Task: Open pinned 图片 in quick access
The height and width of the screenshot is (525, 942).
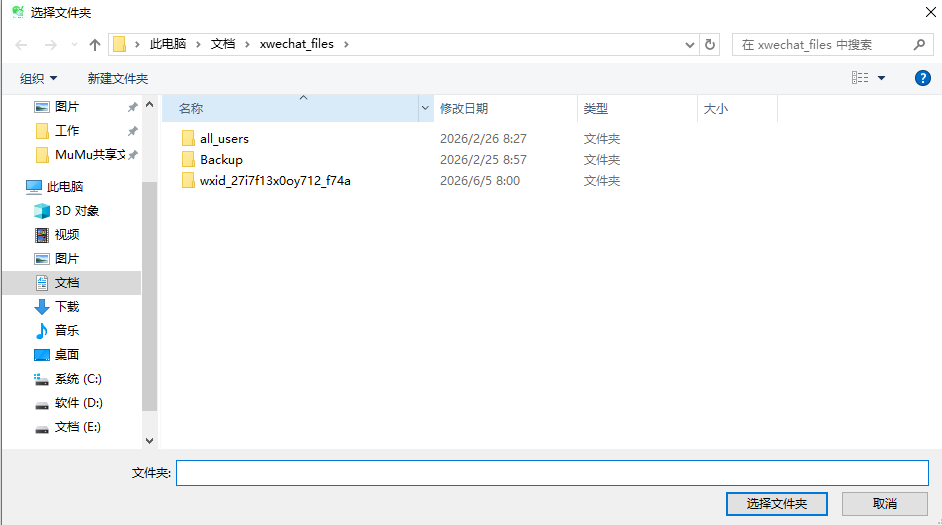Action: click(66, 107)
